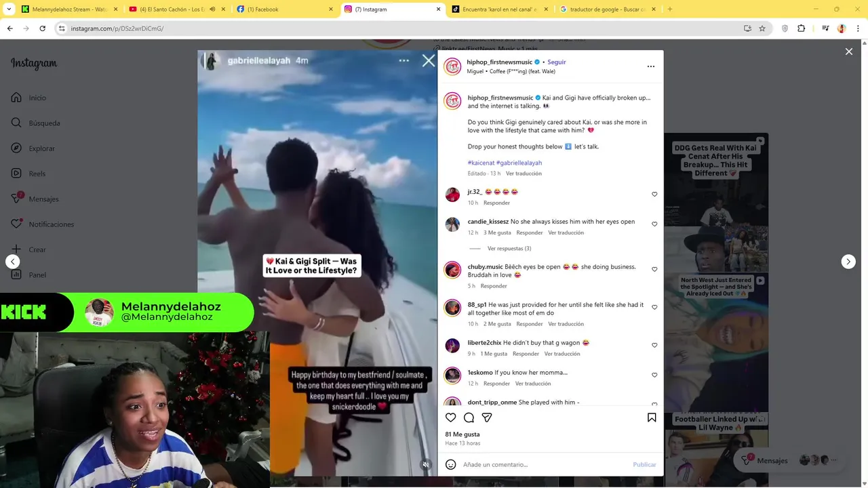The image size is (868, 488).
Task: Open Panel in Instagram sidebar
Action: [x=28, y=274]
